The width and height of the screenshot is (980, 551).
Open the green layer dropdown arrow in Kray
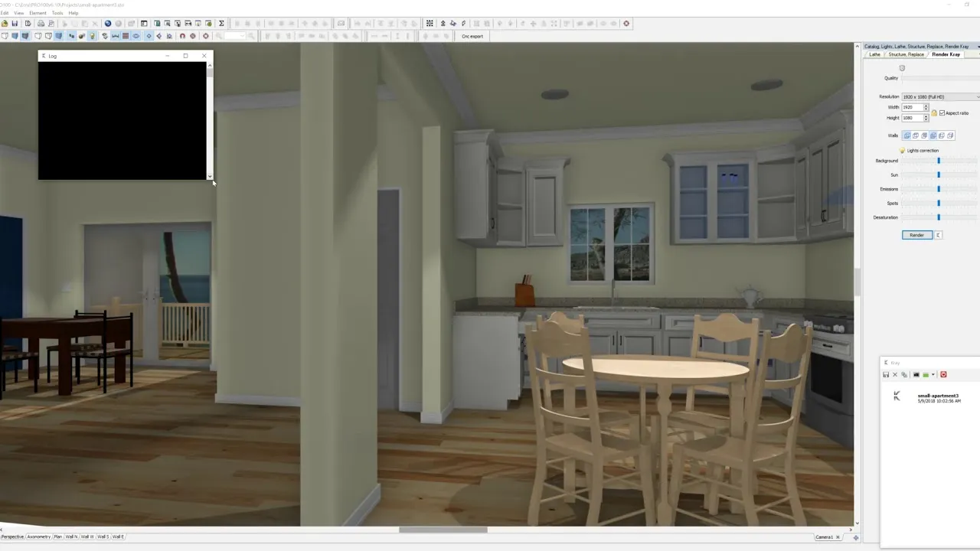933,375
